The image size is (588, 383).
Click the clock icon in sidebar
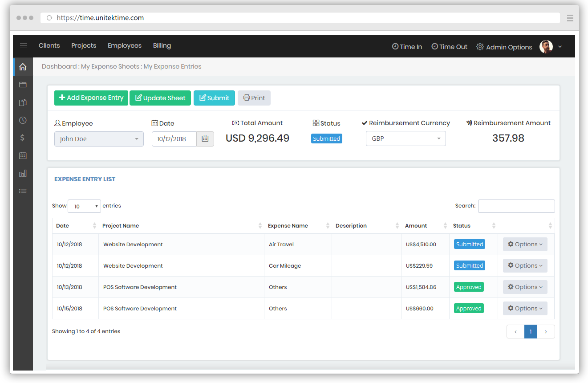click(23, 120)
